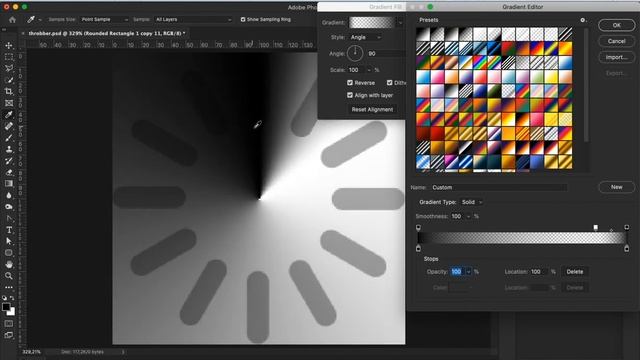Select the Gradient tool
Viewport: 640px width, 360px height.
point(9,184)
